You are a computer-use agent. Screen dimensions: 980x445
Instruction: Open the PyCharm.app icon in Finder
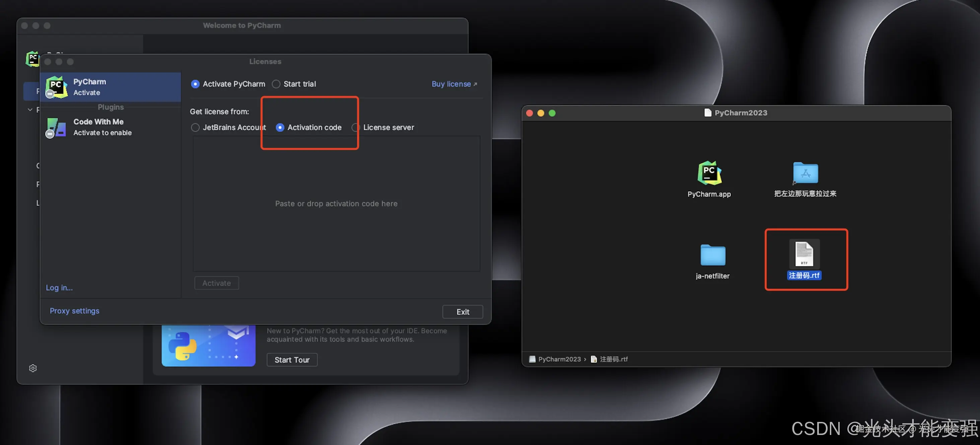709,173
